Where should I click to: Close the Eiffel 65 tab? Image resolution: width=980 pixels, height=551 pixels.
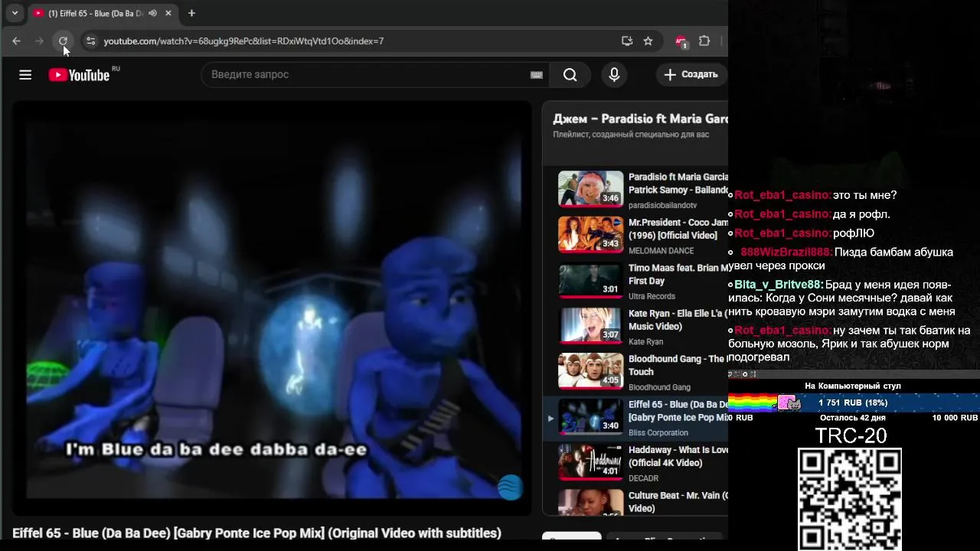coord(168,13)
